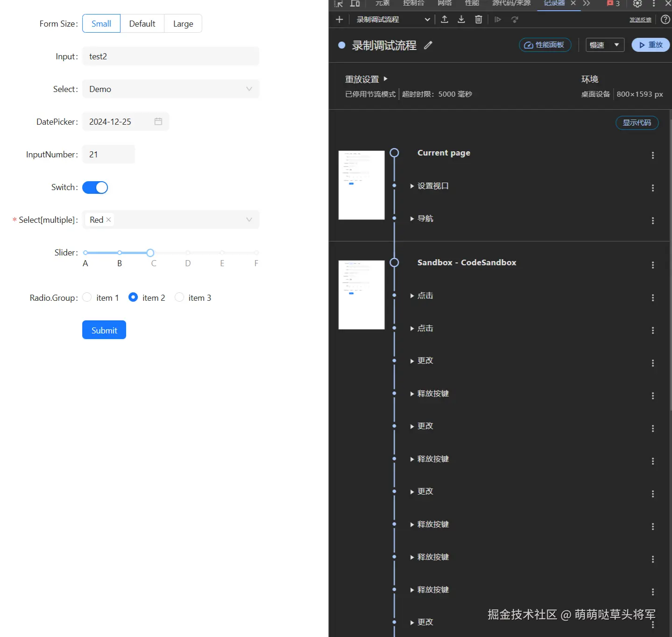The width and height of the screenshot is (672, 637).
Task: Open options menu for Current page step
Action: pos(653,156)
